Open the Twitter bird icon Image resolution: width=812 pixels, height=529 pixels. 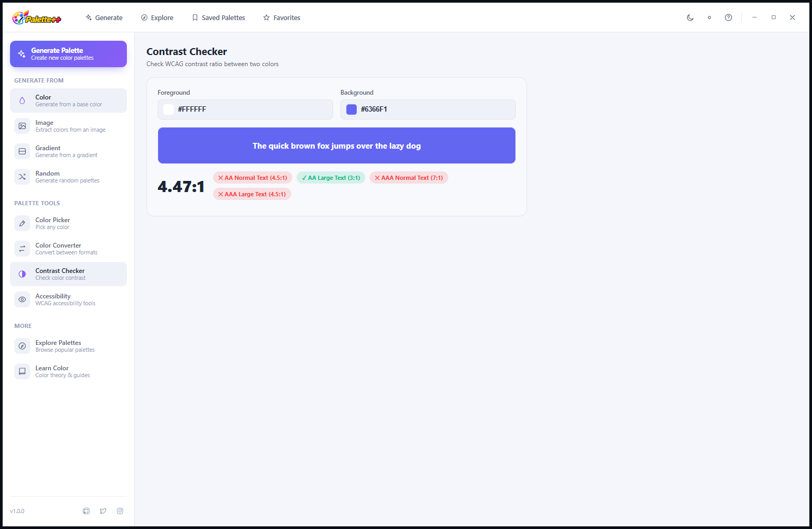pyautogui.click(x=103, y=511)
